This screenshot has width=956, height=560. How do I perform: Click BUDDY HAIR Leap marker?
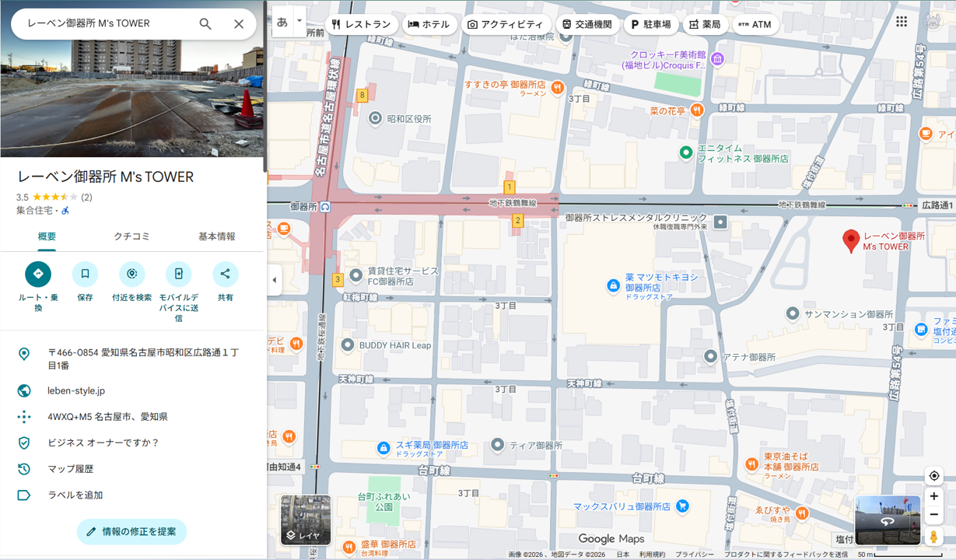click(347, 345)
